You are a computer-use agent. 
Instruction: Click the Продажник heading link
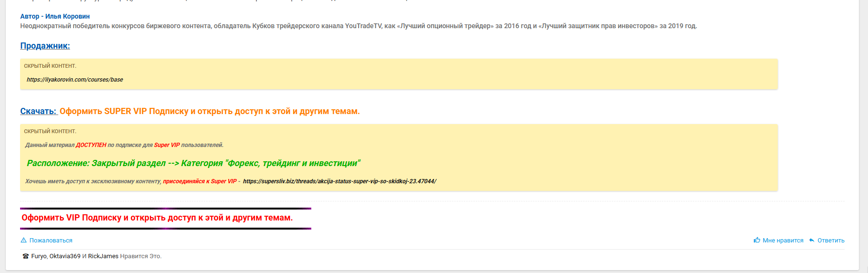pos(45,46)
